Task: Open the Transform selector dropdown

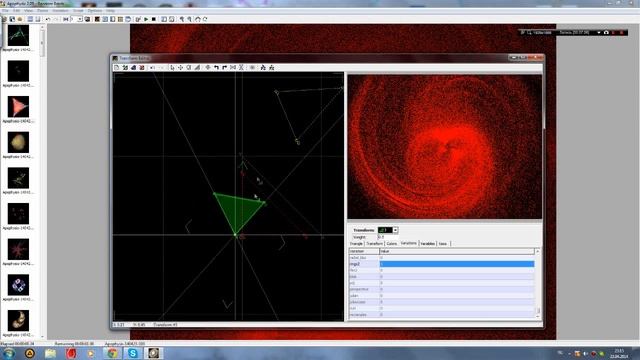Action: coord(395,230)
